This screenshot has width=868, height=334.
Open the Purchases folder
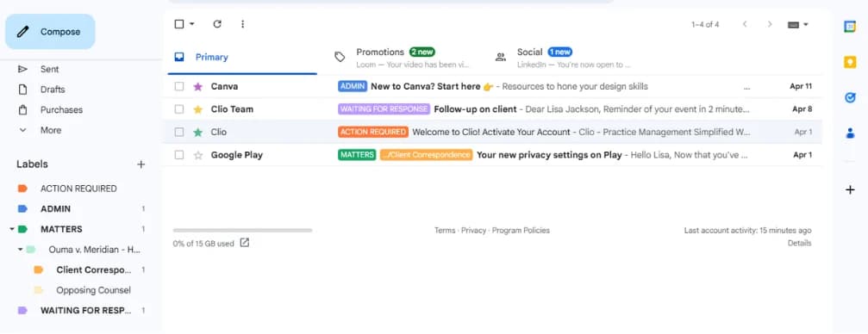[61, 110]
